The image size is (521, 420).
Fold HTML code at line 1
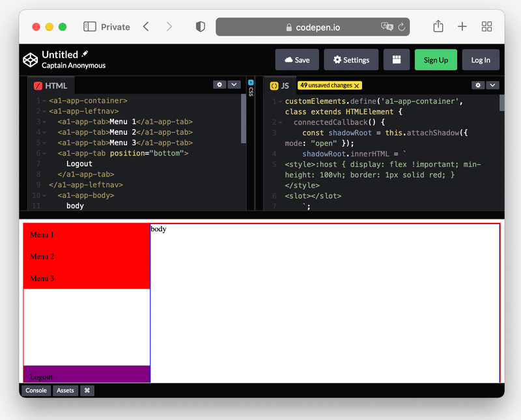[44, 101]
